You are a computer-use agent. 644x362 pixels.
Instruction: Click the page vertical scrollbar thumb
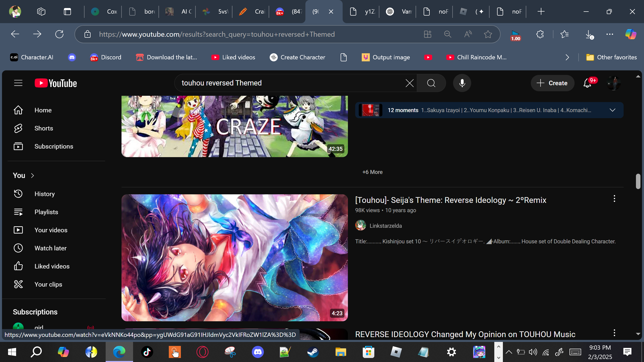pyautogui.click(x=638, y=181)
